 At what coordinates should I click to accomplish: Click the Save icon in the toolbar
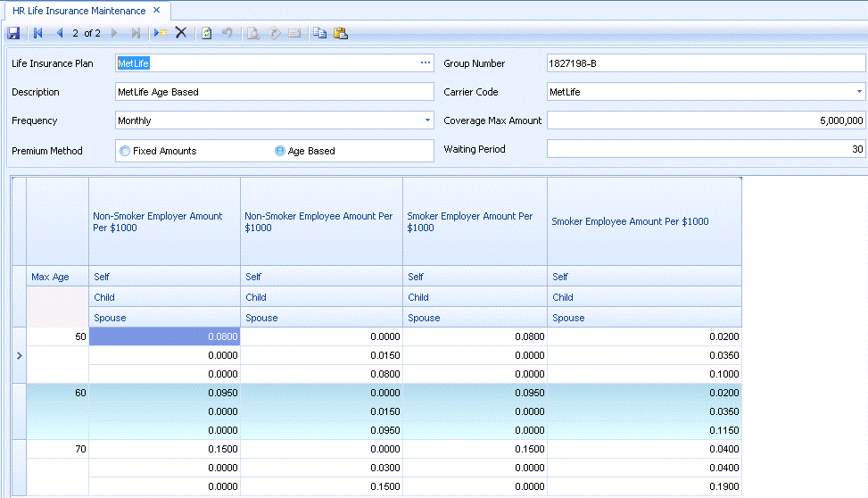13,33
